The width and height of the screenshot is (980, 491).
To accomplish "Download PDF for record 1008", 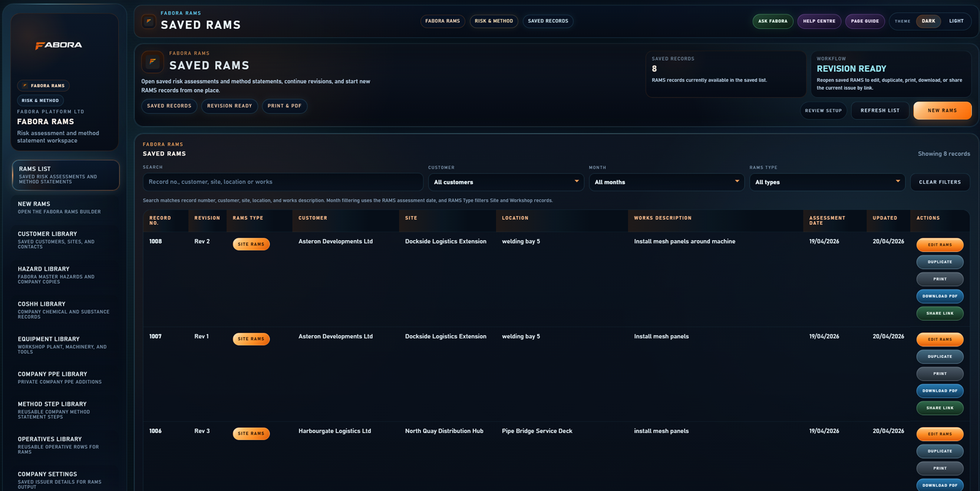I will coord(940,296).
